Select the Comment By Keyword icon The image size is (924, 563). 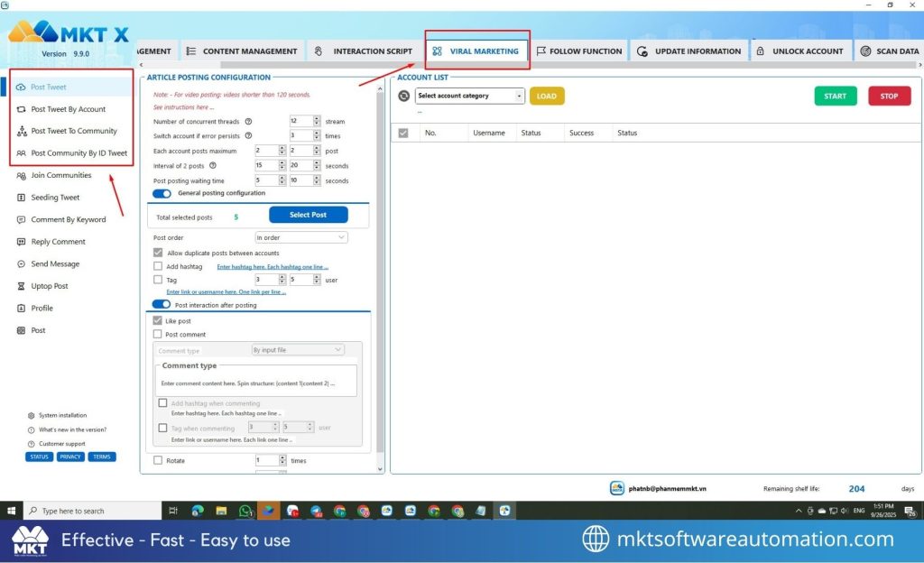[x=22, y=220]
